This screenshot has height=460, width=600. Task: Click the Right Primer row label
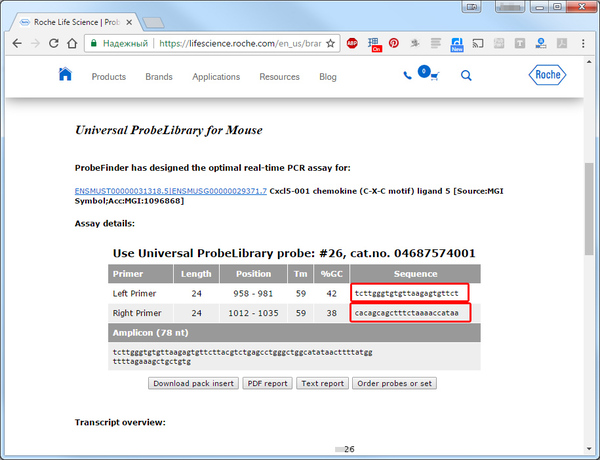pyautogui.click(x=137, y=313)
